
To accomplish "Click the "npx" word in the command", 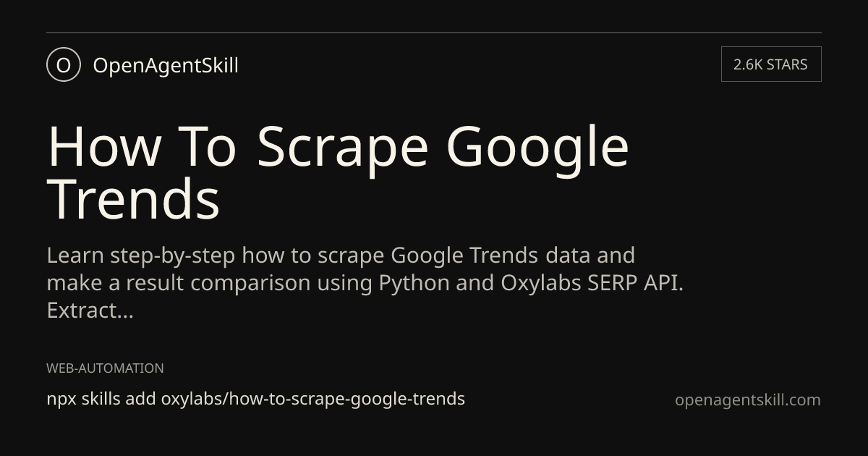I will (x=61, y=400).
